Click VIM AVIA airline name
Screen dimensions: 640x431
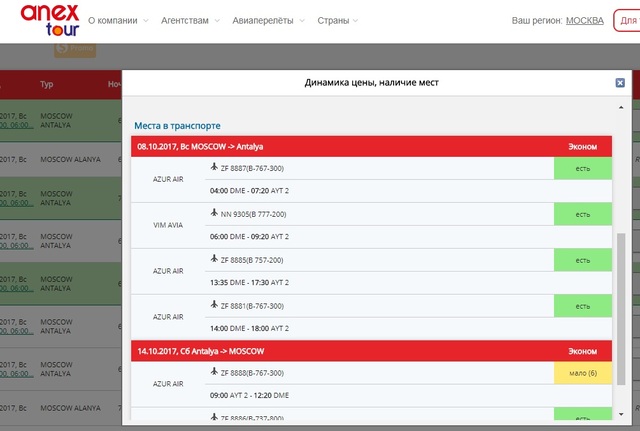click(168, 225)
